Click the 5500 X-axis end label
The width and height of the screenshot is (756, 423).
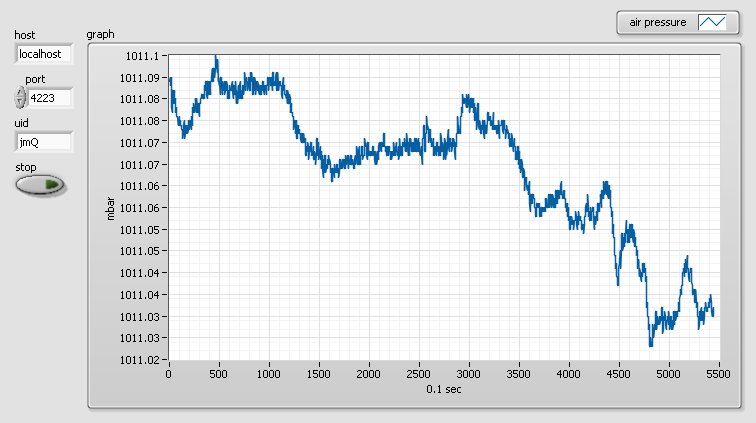tap(718, 374)
